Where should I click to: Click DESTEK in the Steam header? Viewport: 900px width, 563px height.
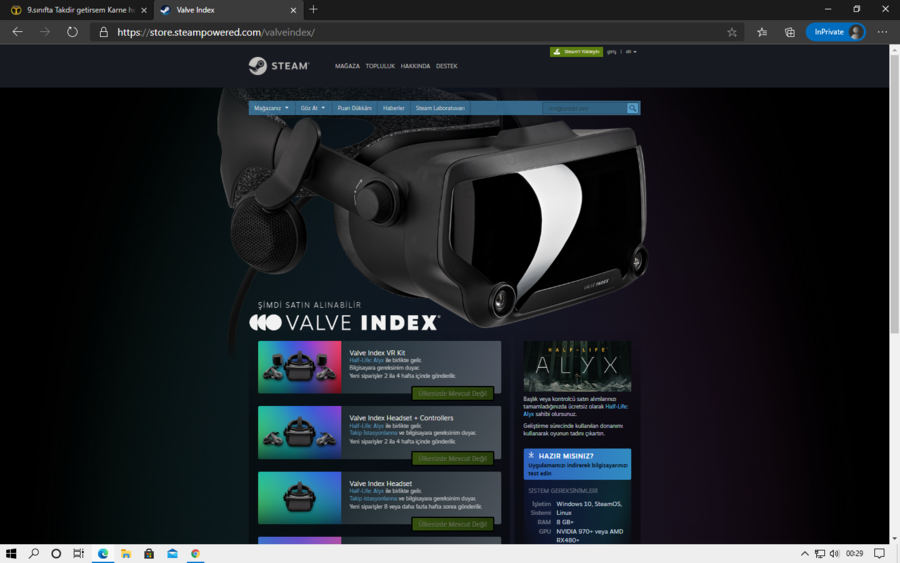(x=447, y=66)
